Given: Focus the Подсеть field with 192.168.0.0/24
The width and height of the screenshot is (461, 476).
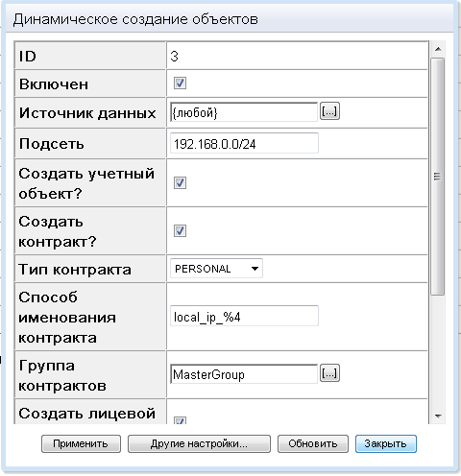Looking at the screenshot, I should [x=244, y=144].
